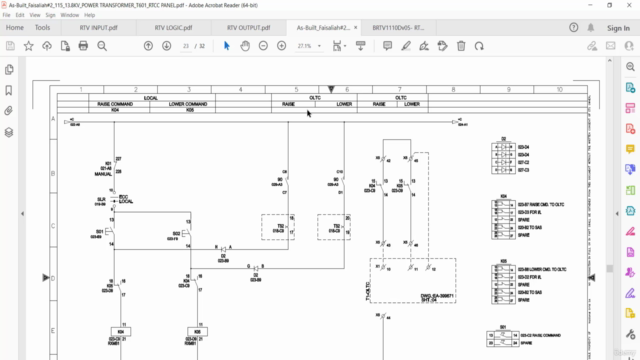Zoom in with the plus icon

[282, 46]
